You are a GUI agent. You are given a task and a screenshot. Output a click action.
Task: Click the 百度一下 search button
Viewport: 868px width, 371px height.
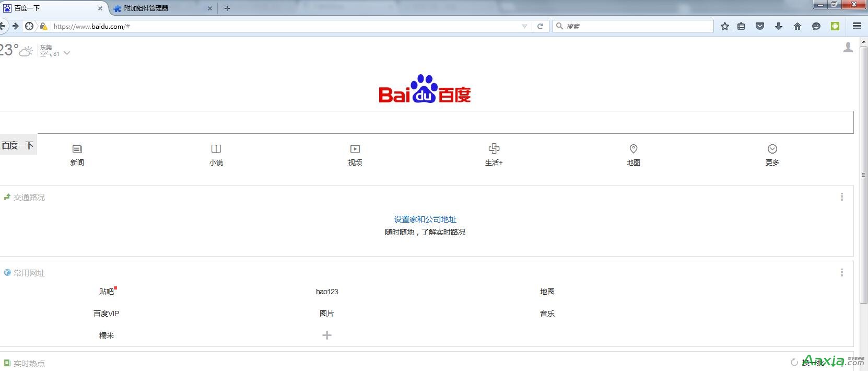pos(18,145)
